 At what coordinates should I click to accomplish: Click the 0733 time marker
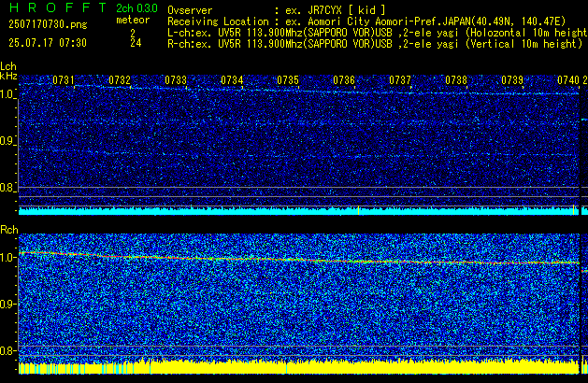pyautogui.click(x=176, y=80)
